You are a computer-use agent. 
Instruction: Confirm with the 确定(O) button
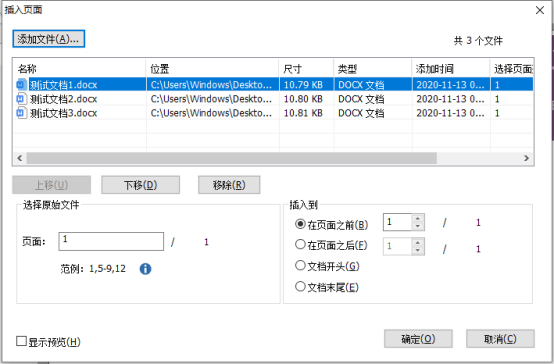418,339
